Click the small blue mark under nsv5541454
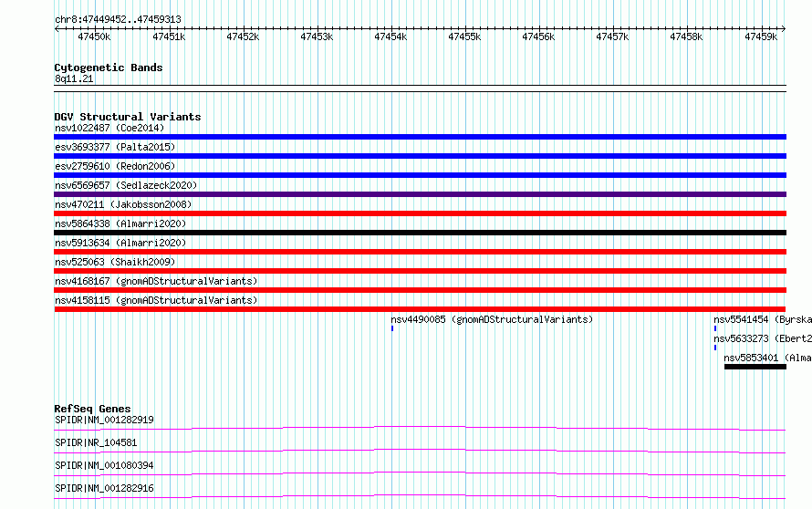Screen dimensions: 812x509 pyautogui.click(x=715, y=328)
